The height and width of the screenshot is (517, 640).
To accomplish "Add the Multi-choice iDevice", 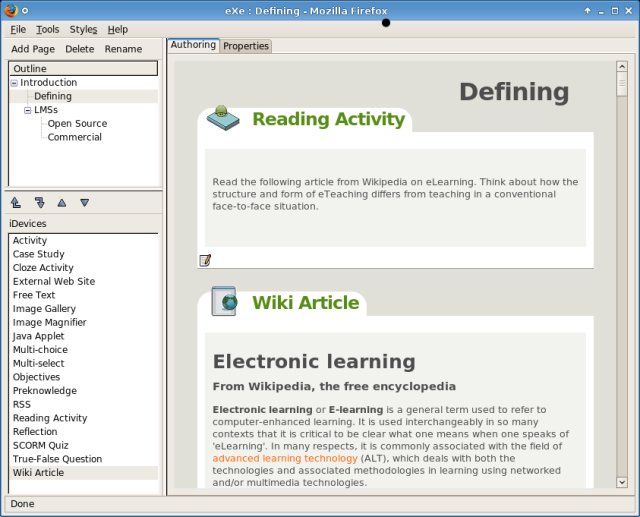I will tap(83, 350).
